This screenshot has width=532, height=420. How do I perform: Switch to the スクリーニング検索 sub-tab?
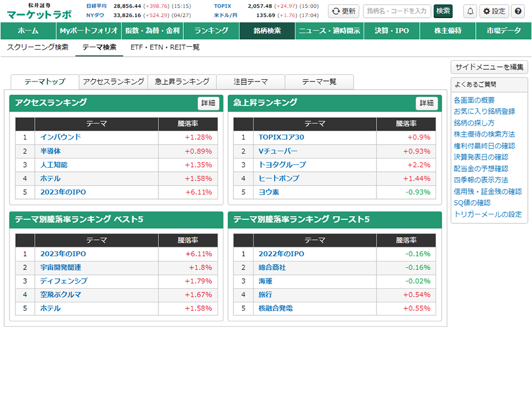click(38, 47)
